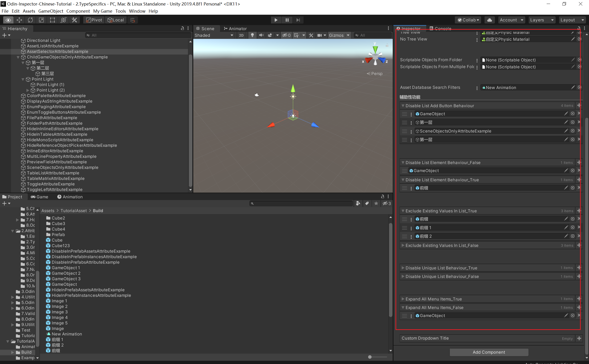
Task: Pause the game playback
Action: coord(287,20)
